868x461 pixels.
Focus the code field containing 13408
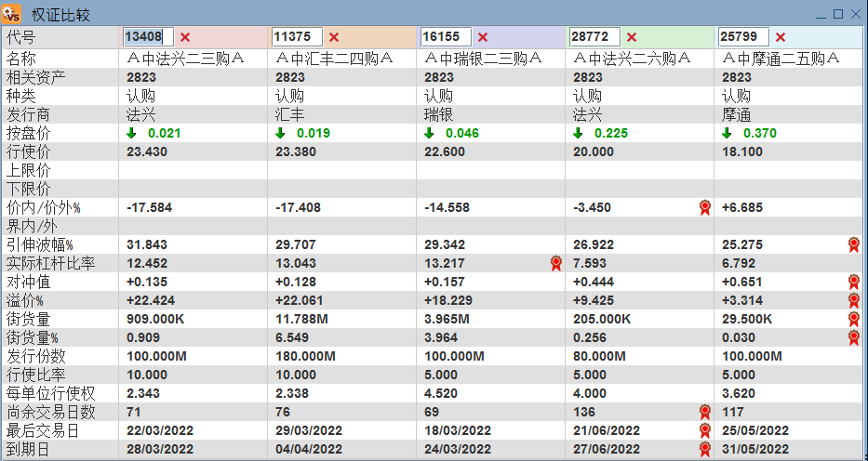(x=148, y=37)
